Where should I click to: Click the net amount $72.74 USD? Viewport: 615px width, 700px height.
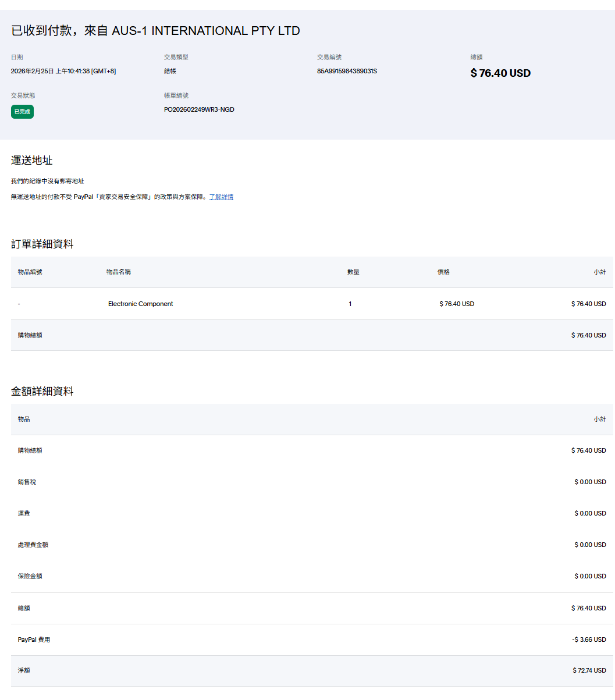point(589,670)
